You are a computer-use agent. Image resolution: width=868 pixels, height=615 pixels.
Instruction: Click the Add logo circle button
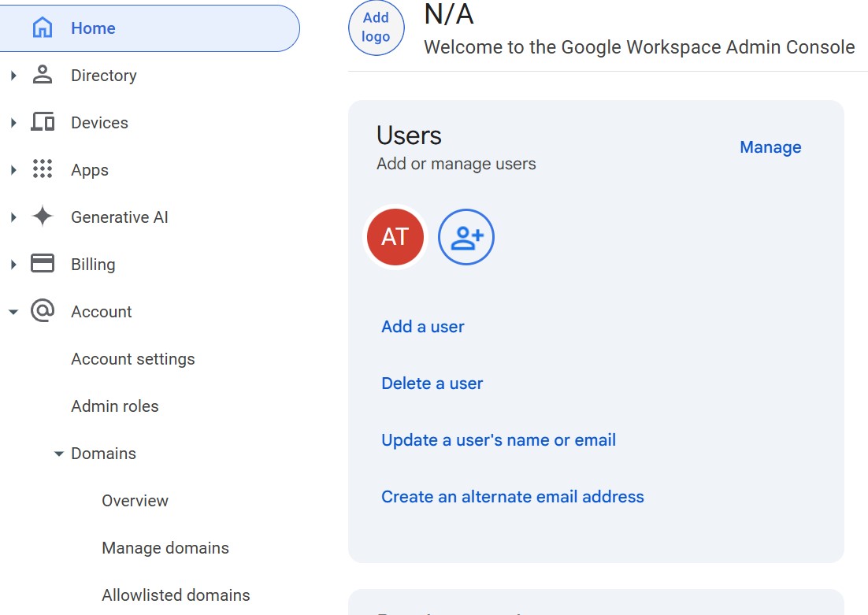pos(376,28)
